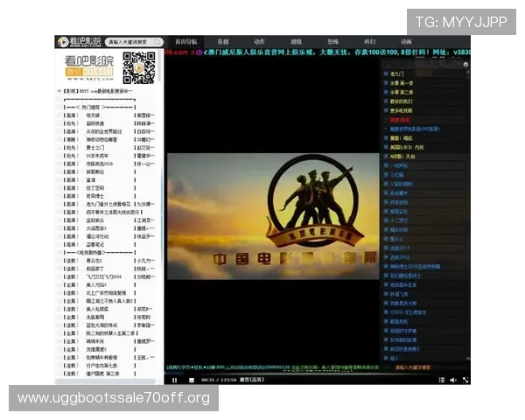Screen dimensions: 525x420
Task: Open 惊天破 in the left movie list
Action: point(93,115)
